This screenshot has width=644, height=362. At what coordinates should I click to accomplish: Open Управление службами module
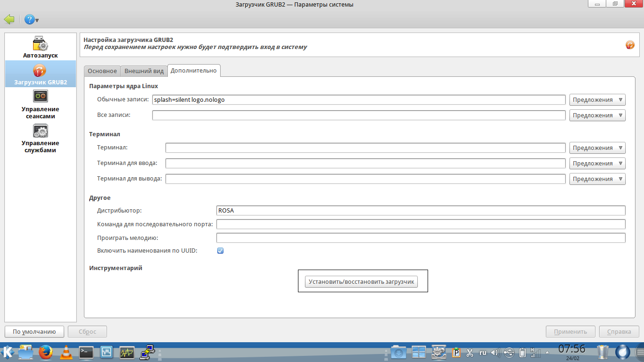[41, 138]
